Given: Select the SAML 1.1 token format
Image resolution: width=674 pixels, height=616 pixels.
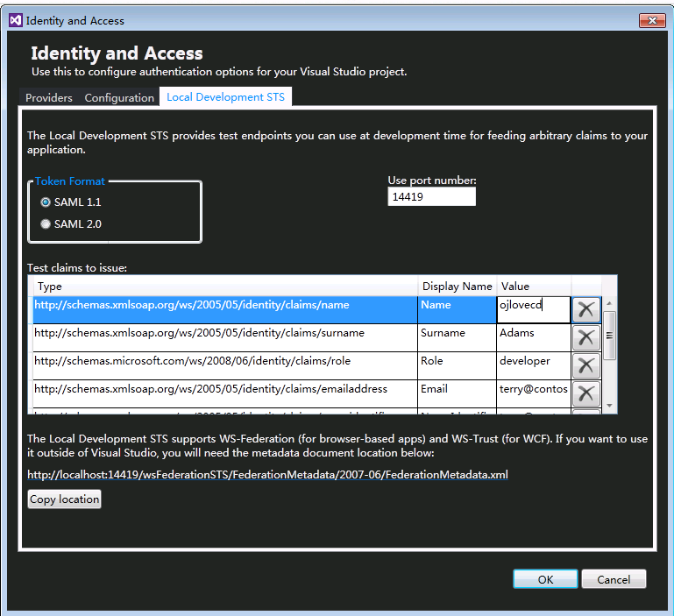Looking at the screenshot, I should pyautogui.click(x=71, y=202).
